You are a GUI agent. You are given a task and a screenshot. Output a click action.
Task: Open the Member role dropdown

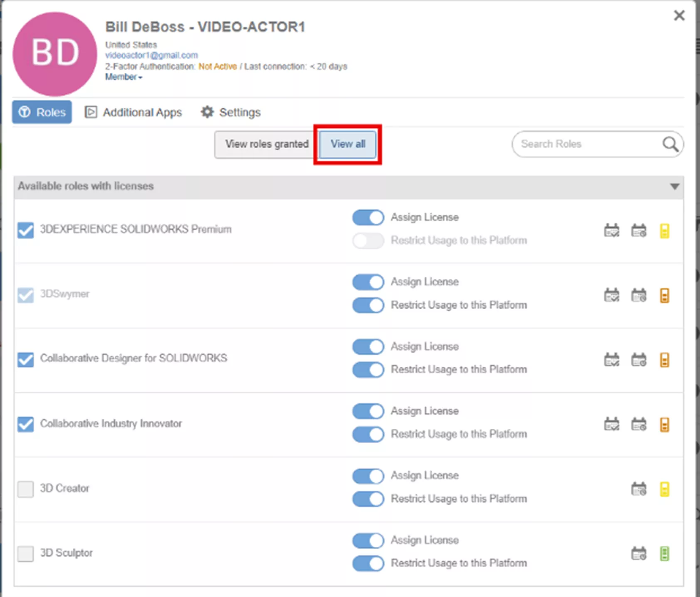(x=123, y=77)
